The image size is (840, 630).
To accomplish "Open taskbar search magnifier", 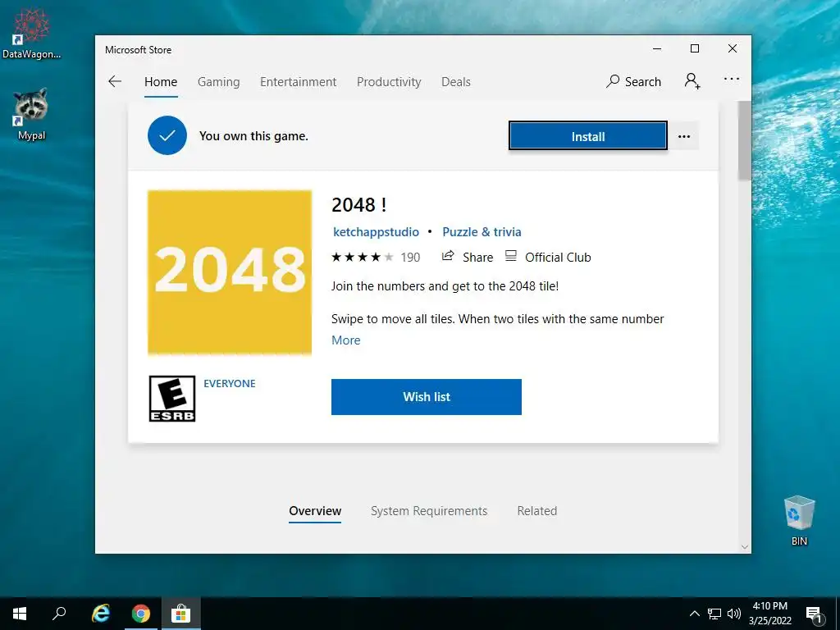I will [x=59, y=614].
